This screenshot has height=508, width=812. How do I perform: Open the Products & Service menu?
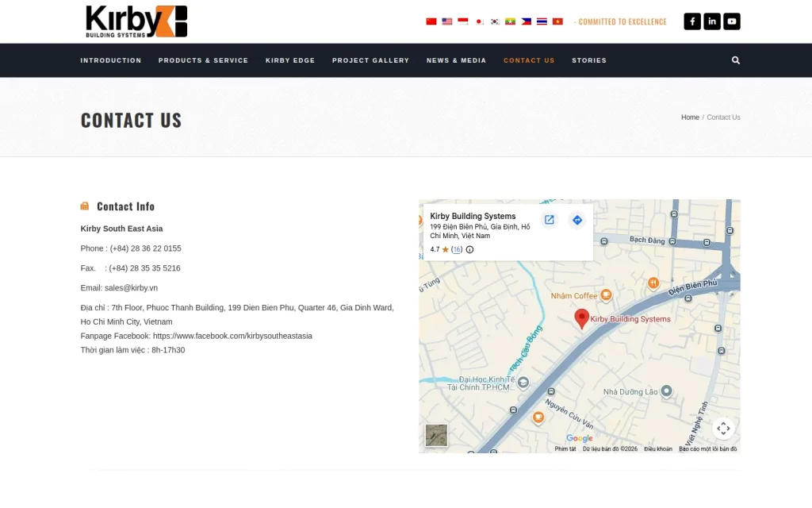pos(203,60)
